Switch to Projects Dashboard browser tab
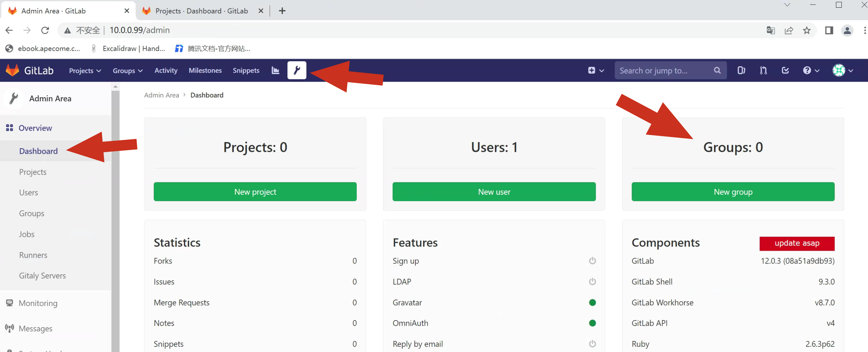868x352 pixels. 201,11
